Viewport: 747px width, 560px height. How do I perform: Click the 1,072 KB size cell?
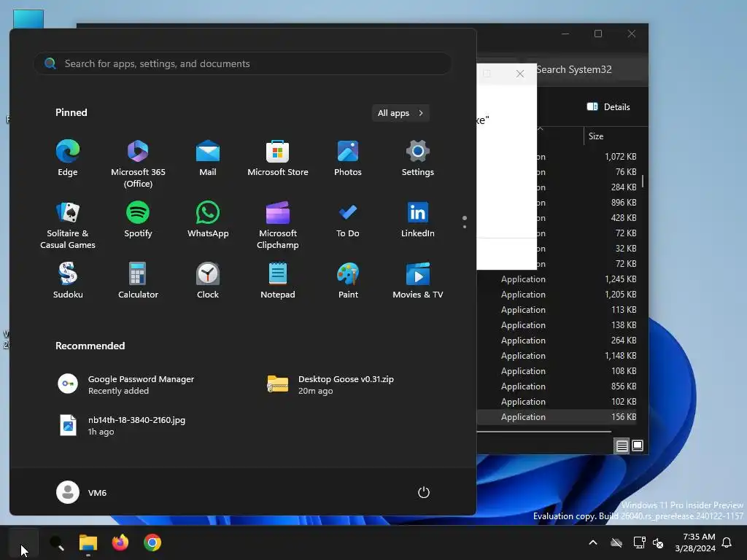click(x=620, y=156)
